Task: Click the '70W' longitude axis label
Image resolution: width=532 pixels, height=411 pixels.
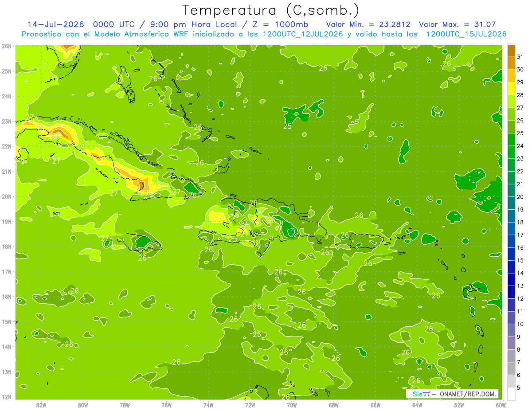Action: coord(292,405)
